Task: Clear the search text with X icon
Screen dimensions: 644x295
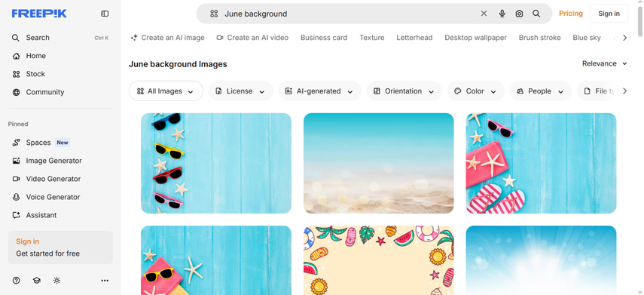Action: 484,14
